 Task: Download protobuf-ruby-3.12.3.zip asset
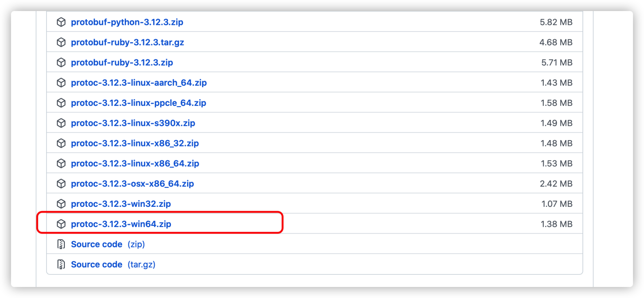tap(122, 62)
